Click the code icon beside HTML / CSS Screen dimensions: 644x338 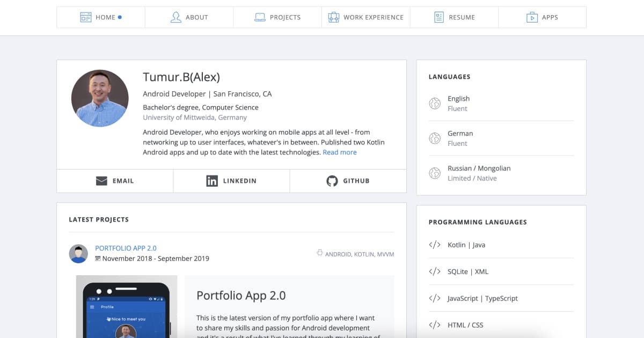(434, 325)
